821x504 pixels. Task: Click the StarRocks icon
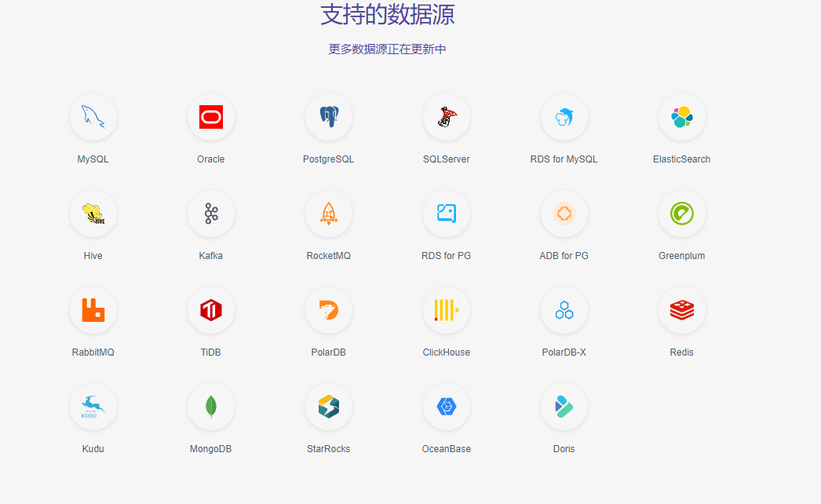[x=329, y=407]
